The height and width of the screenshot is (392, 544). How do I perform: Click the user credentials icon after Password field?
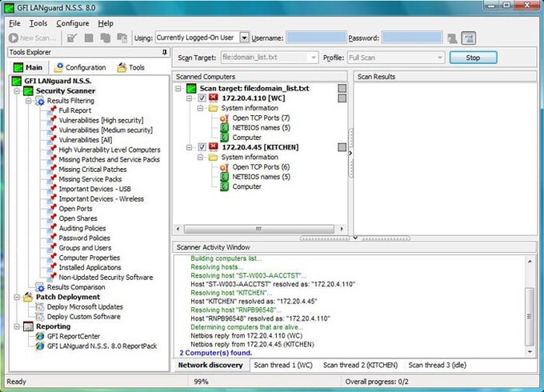[x=452, y=38]
